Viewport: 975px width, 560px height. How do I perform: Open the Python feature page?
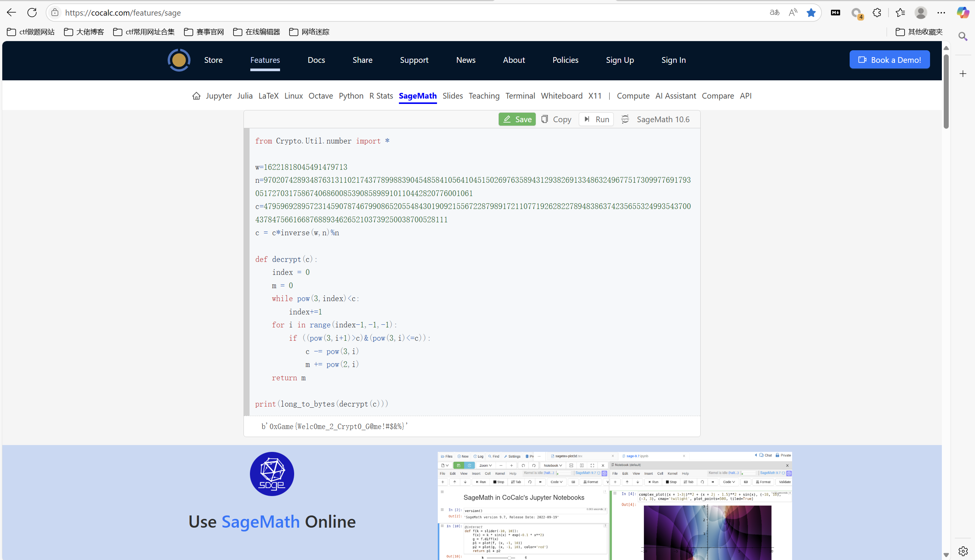pos(351,96)
